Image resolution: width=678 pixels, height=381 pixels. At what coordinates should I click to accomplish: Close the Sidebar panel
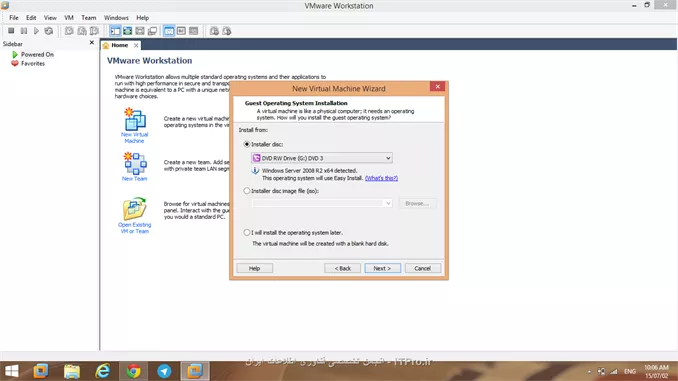92,42
